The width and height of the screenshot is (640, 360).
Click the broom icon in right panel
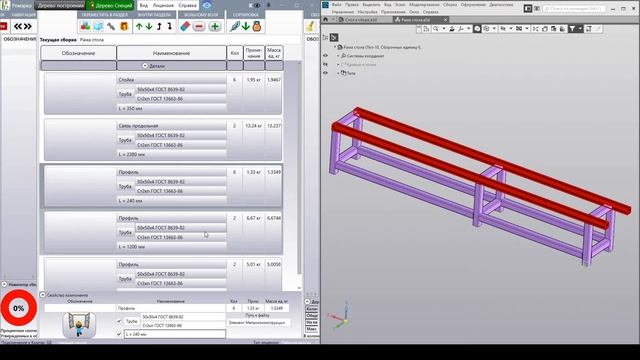tap(311, 26)
